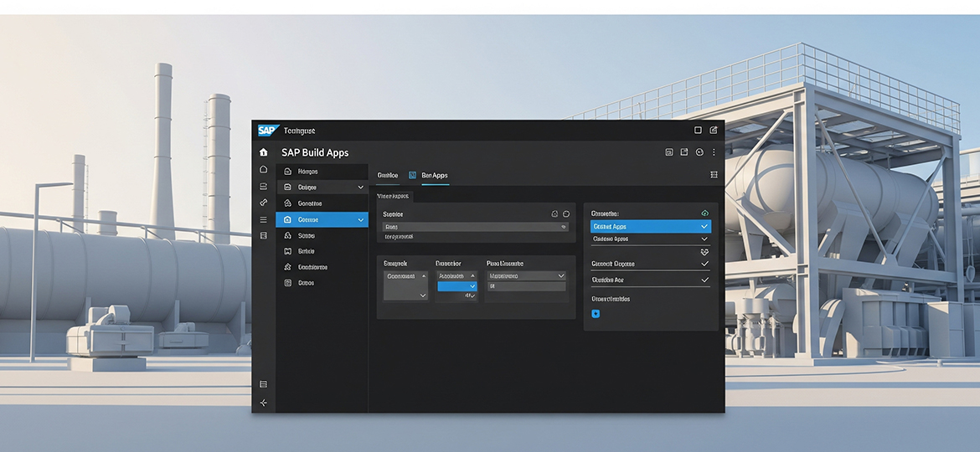Expand the second sidebar item's chevron

coord(361,187)
